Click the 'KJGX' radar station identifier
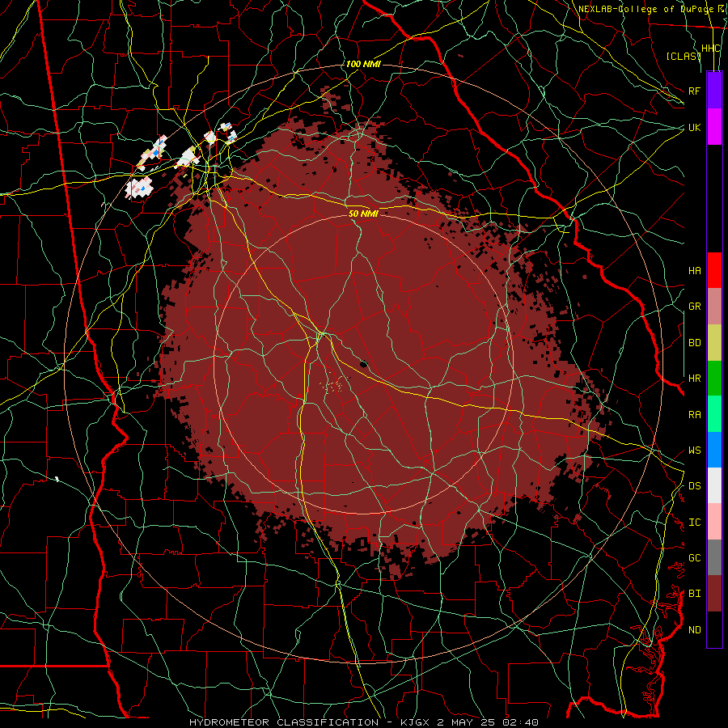The height and width of the screenshot is (728, 728). click(x=417, y=722)
